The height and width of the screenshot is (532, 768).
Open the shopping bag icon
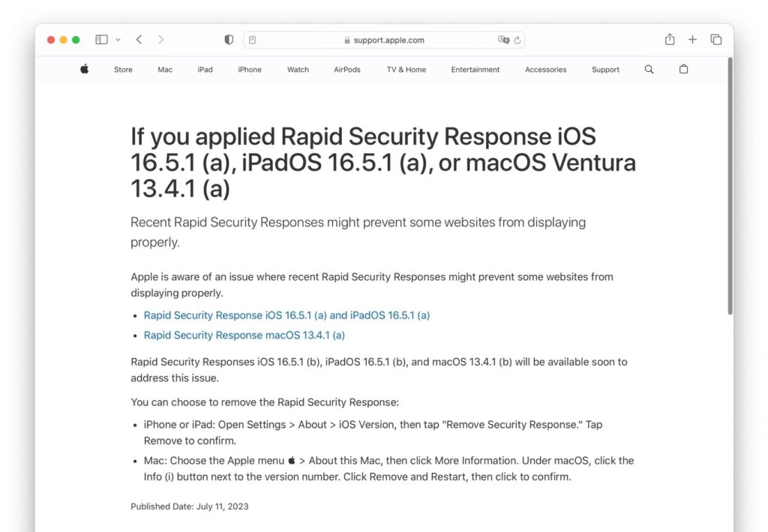pos(683,69)
